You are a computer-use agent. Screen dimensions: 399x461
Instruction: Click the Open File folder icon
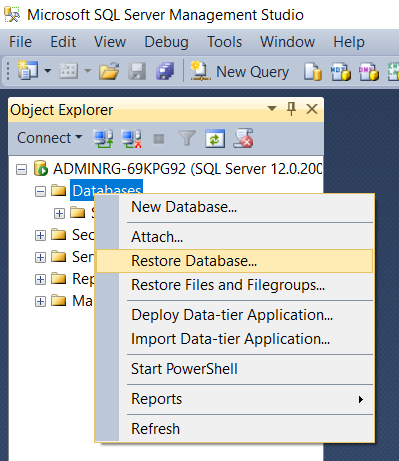pos(109,71)
